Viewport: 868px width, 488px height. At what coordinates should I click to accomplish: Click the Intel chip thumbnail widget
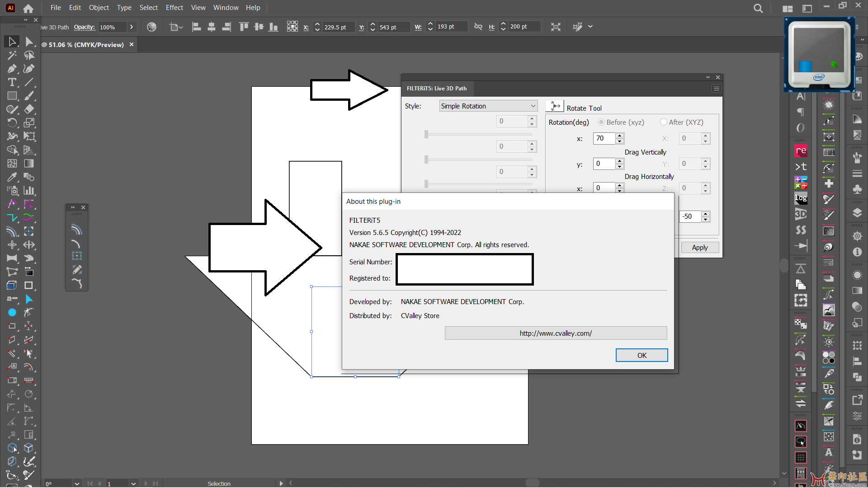coord(819,55)
